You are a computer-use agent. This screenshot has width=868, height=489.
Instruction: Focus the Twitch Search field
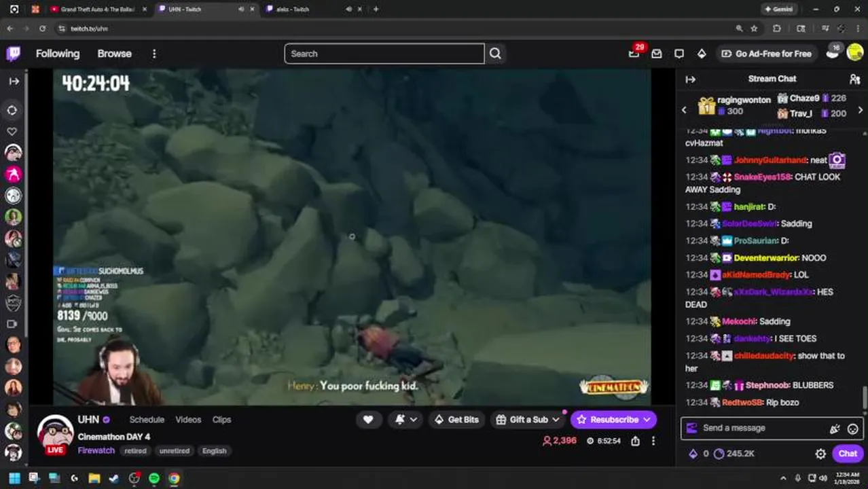pos(384,54)
